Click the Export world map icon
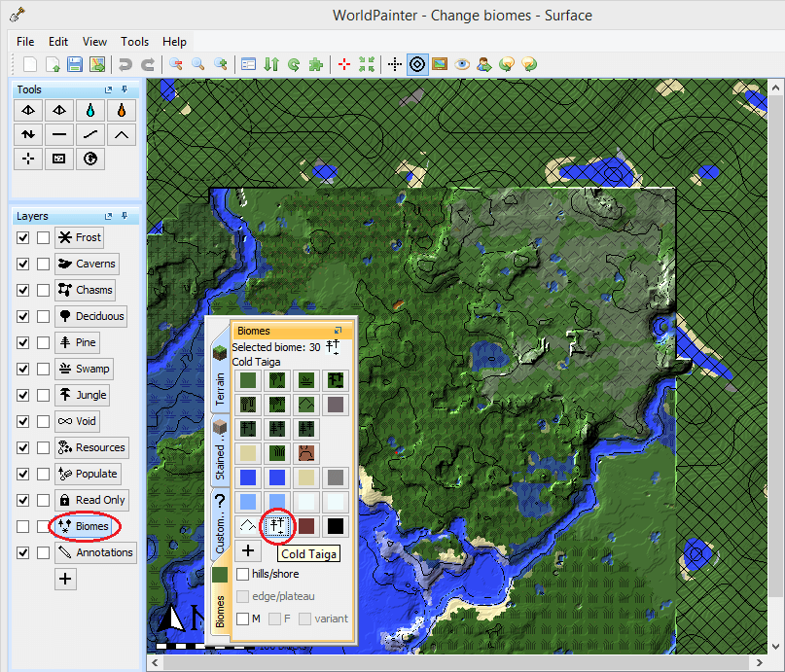 (97, 64)
